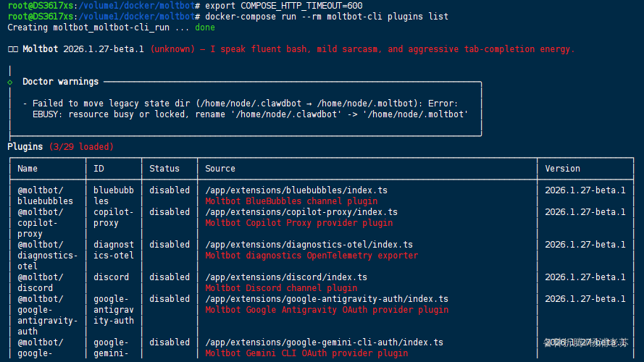The width and height of the screenshot is (644, 362).
Task: Select the Source column header
Action: 220,169
